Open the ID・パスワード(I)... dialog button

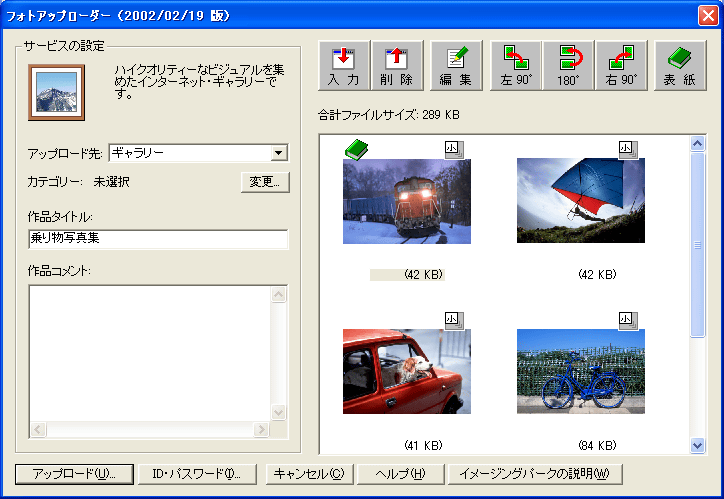pos(197,473)
